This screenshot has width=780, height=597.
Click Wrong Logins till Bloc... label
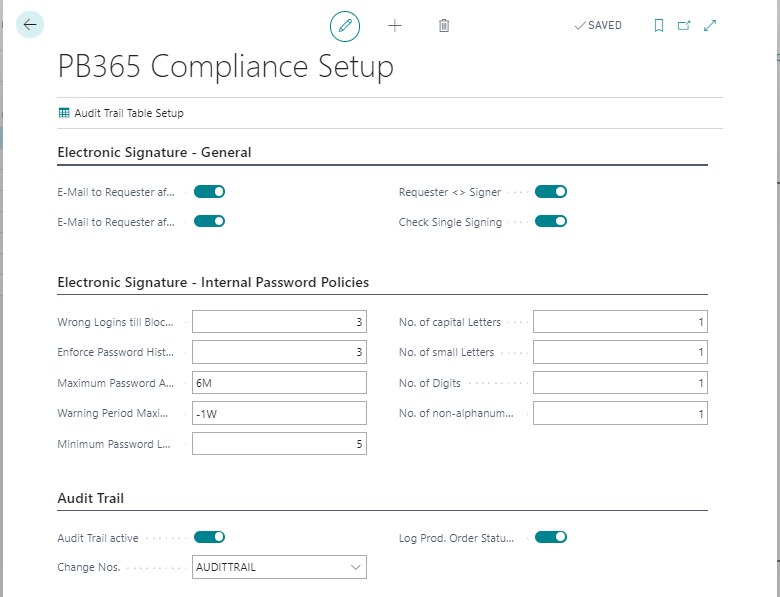115,322
